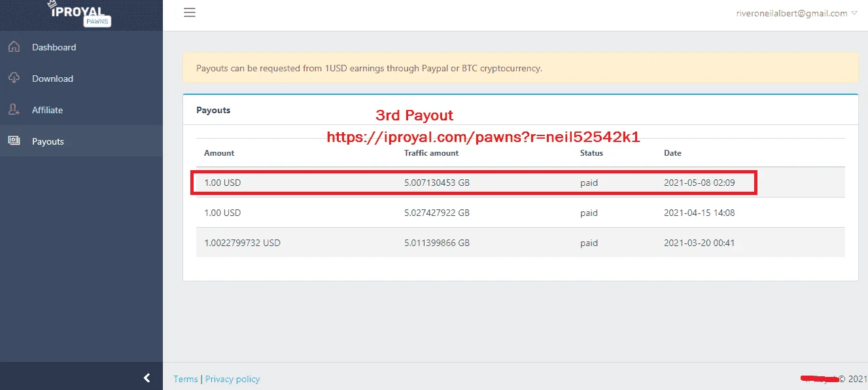The image size is (868, 390).
Task: Click the date 2021-05-08 02:09
Action: [x=699, y=183]
